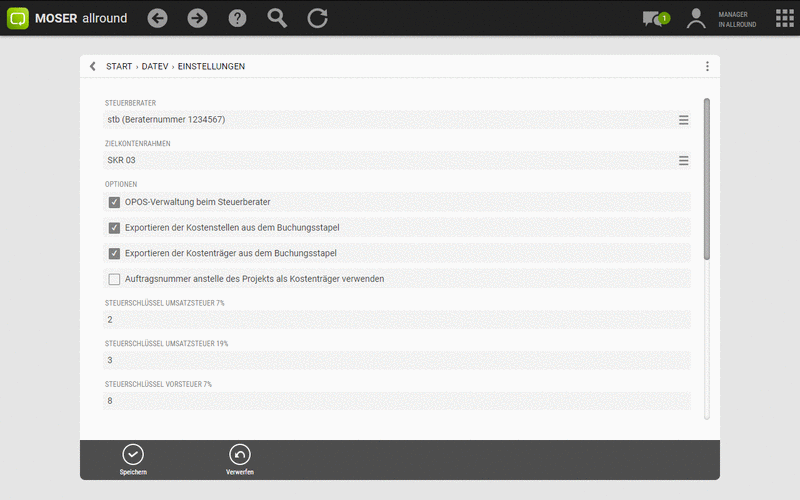This screenshot has height=500, width=800.
Task: Edit Steuerschlüssel Vorsteuer 7% field
Action: click(x=397, y=401)
